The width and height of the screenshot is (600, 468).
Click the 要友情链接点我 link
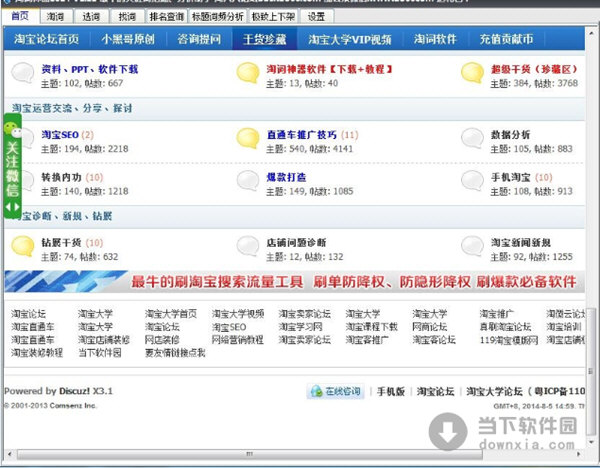(175, 352)
